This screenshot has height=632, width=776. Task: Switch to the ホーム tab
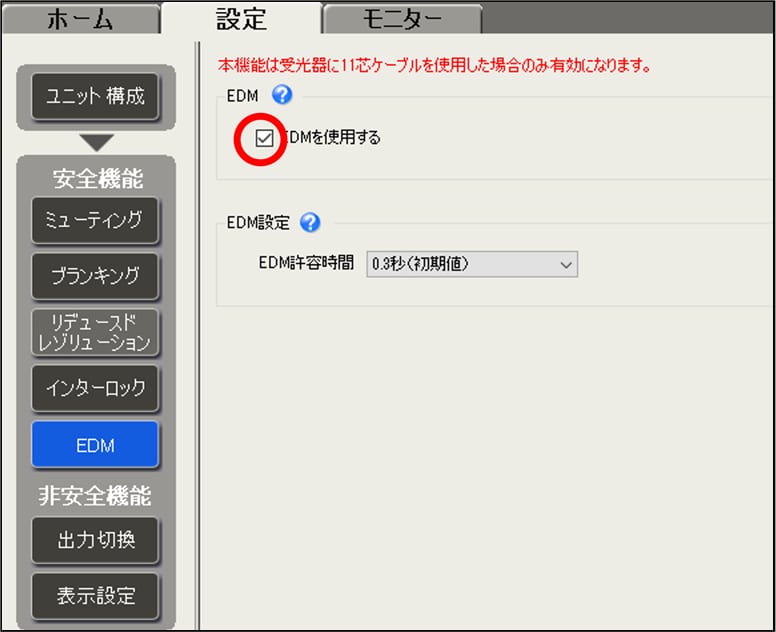[x=80, y=18]
